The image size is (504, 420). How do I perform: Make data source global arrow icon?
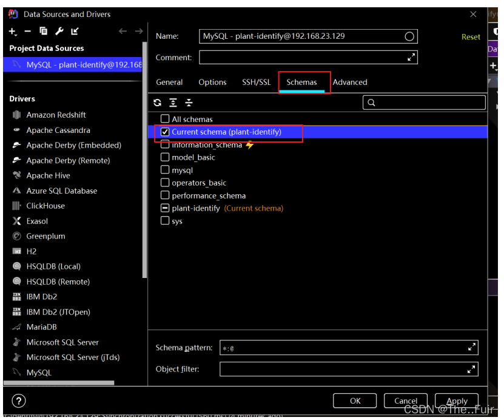(75, 31)
